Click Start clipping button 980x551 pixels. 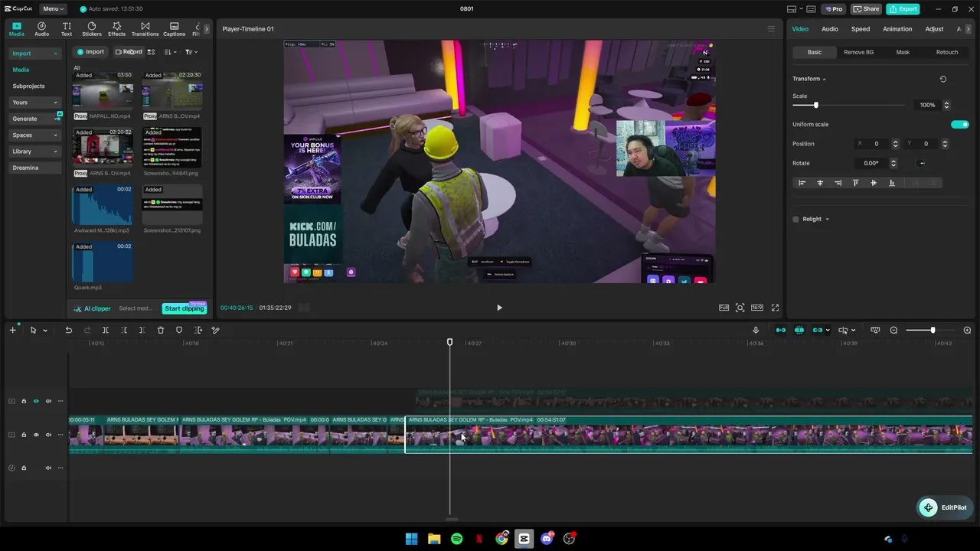pos(185,308)
